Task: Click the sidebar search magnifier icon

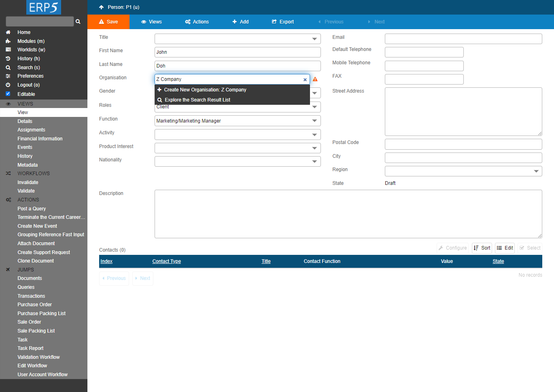Action: click(x=78, y=21)
